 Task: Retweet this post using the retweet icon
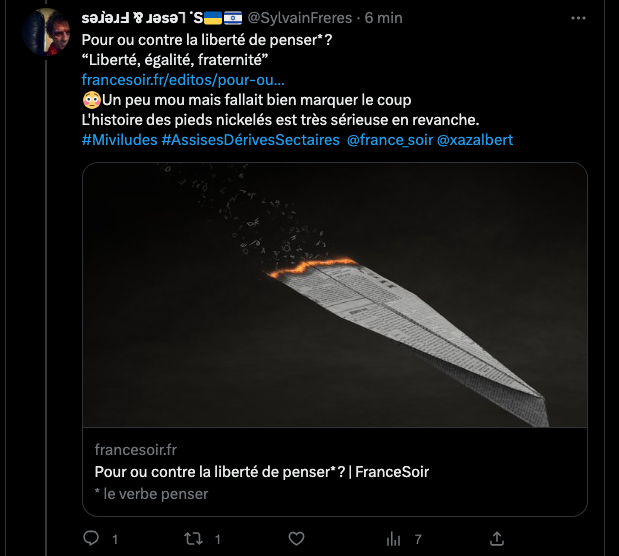(x=193, y=538)
